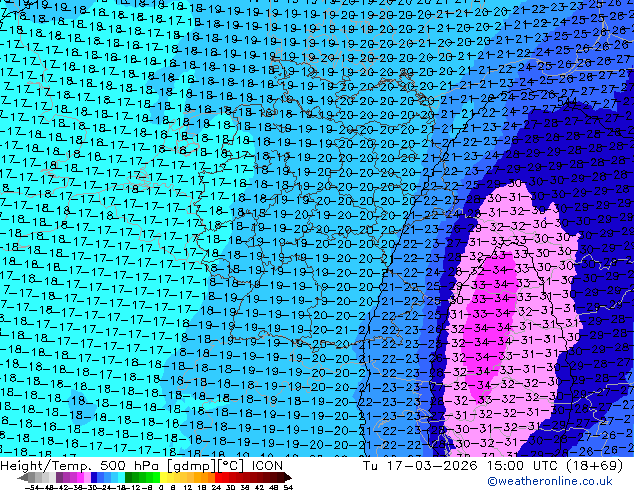Viewport: 634px width, 490px height.
Task: Click the '544' height contour label on the map
Action: tap(566, 101)
